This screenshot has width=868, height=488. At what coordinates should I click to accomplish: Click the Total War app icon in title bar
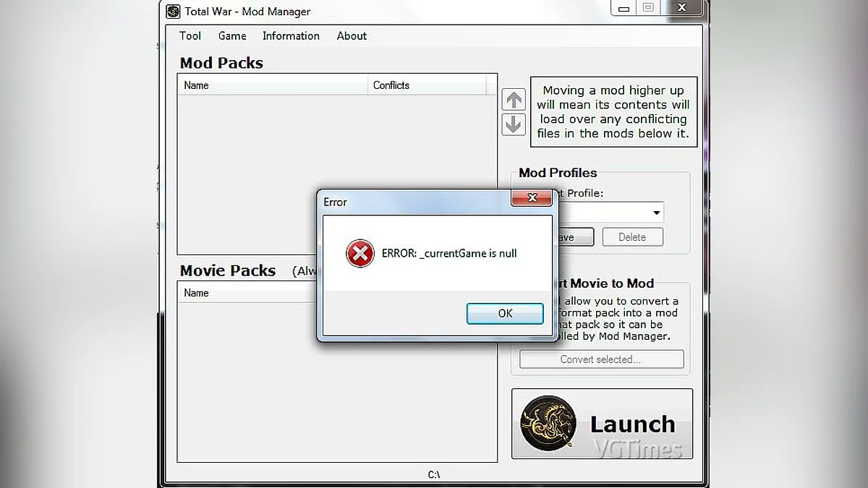(173, 11)
